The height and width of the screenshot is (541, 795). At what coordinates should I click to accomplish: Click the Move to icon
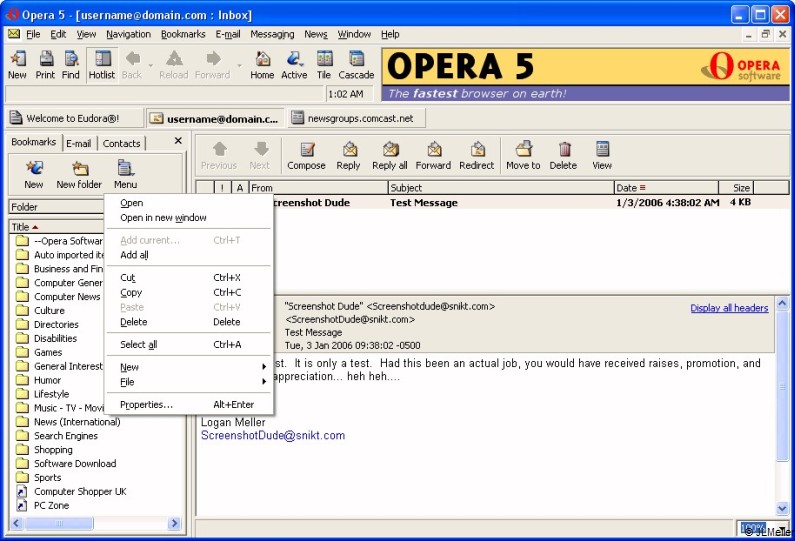pyautogui.click(x=523, y=156)
